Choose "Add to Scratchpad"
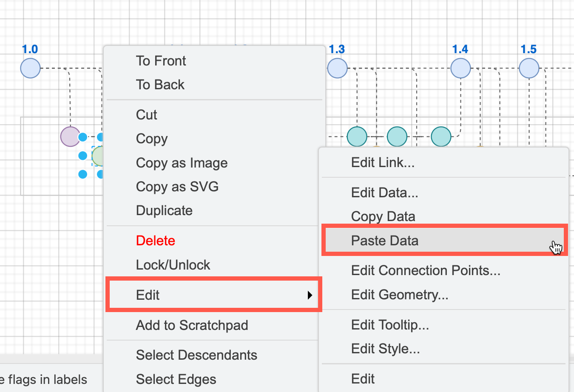 192,325
